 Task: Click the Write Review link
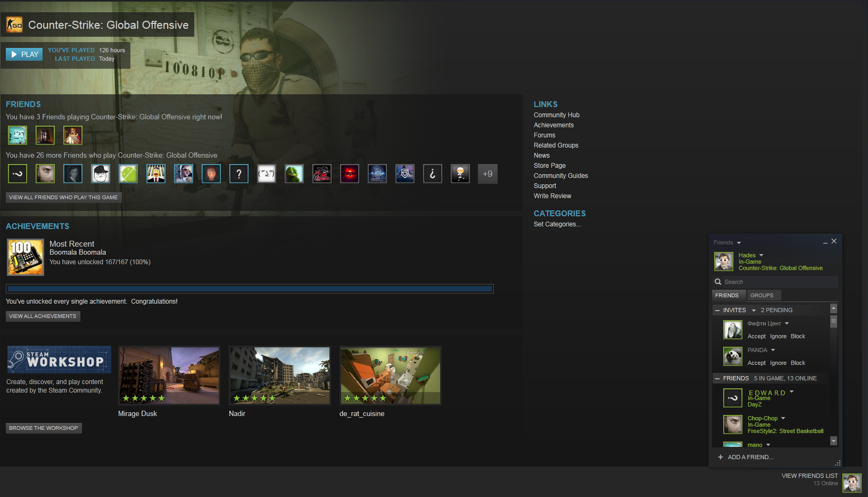[x=552, y=196]
